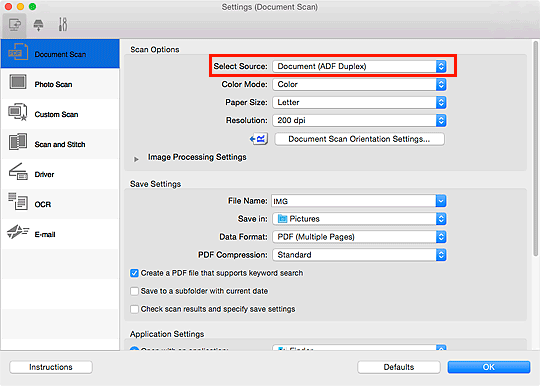Viewport: 540px width, 386px height.
Task: Select E-mail in the sidebar
Action: click(60, 234)
